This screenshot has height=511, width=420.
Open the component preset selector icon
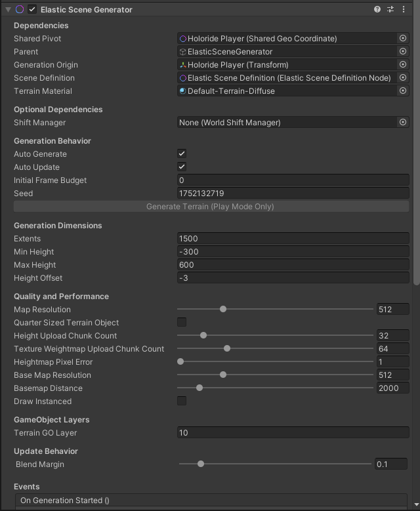pos(390,9)
